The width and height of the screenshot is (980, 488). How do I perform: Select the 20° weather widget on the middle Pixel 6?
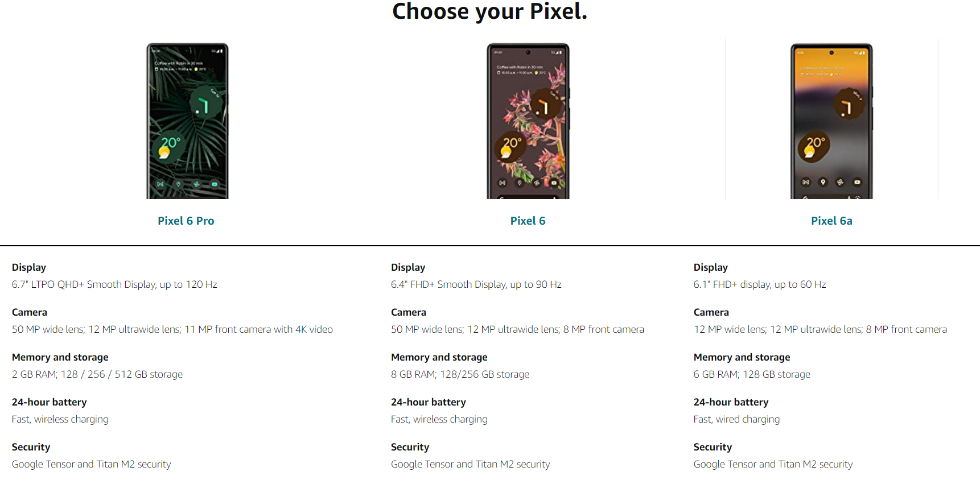[x=510, y=146]
